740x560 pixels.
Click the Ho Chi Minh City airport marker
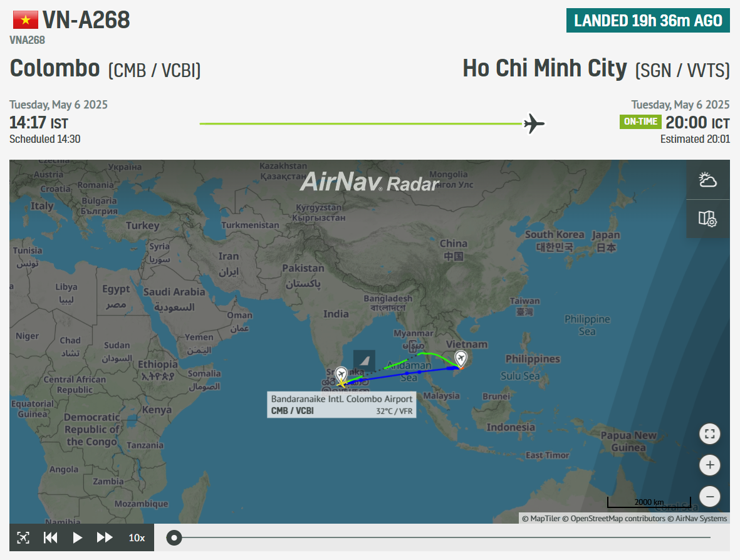coord(461,359)
